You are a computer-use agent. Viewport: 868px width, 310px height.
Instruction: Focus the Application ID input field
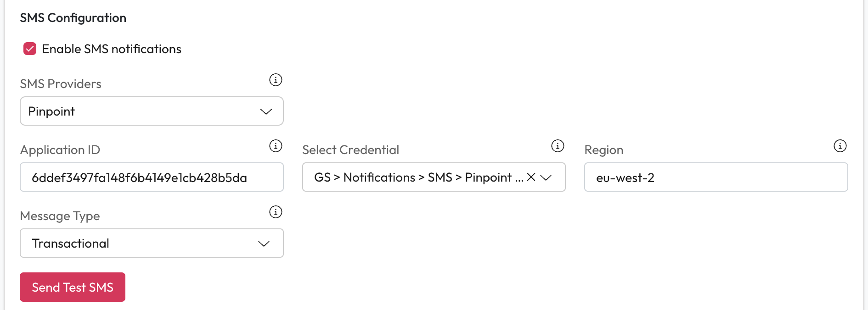click(152, 177)
